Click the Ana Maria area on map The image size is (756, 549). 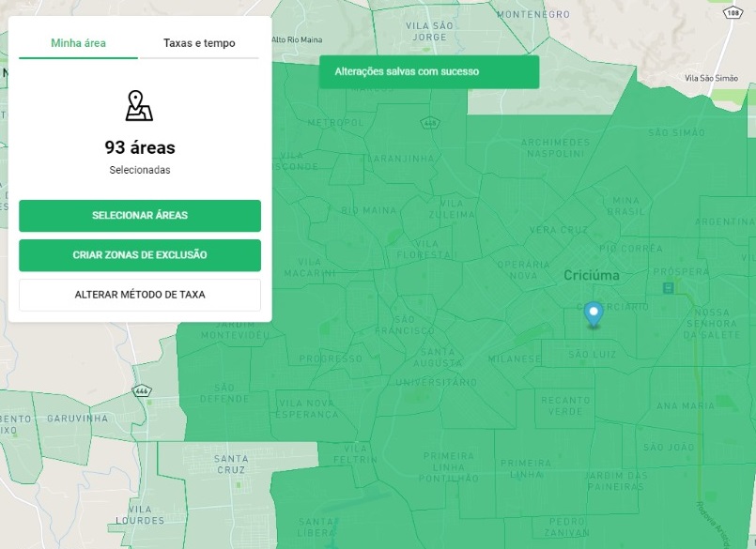[x=685, y=405]
